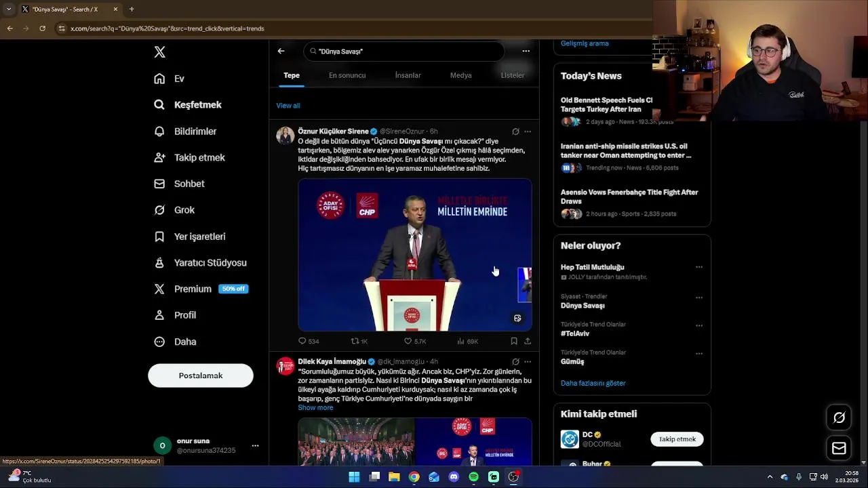Open Öznur Küçüker Sirene profile avatar
Image resolution: width=868 pixels, height=488 pixels.
(x=285, y=136)
